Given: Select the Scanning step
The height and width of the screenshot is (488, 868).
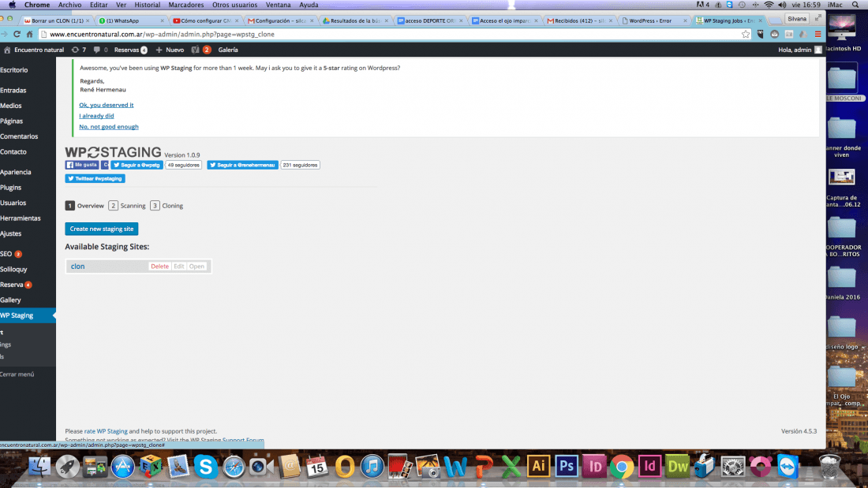Looking at the screenshot, I should [x=127, y=206].
